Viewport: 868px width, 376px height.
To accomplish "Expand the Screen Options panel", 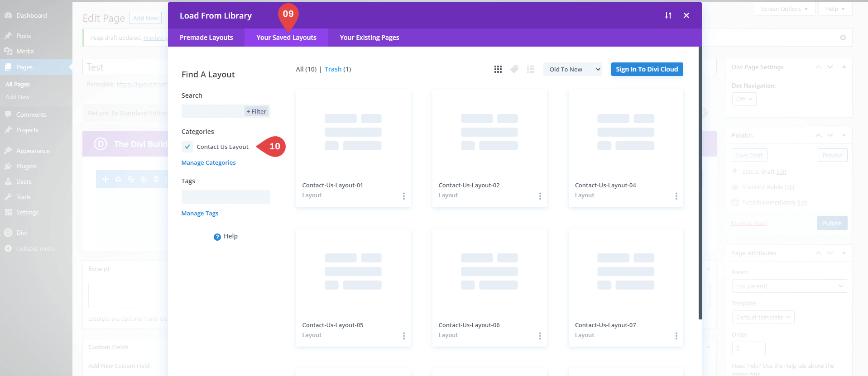I will pyautogui.click(x=784, y=9).
